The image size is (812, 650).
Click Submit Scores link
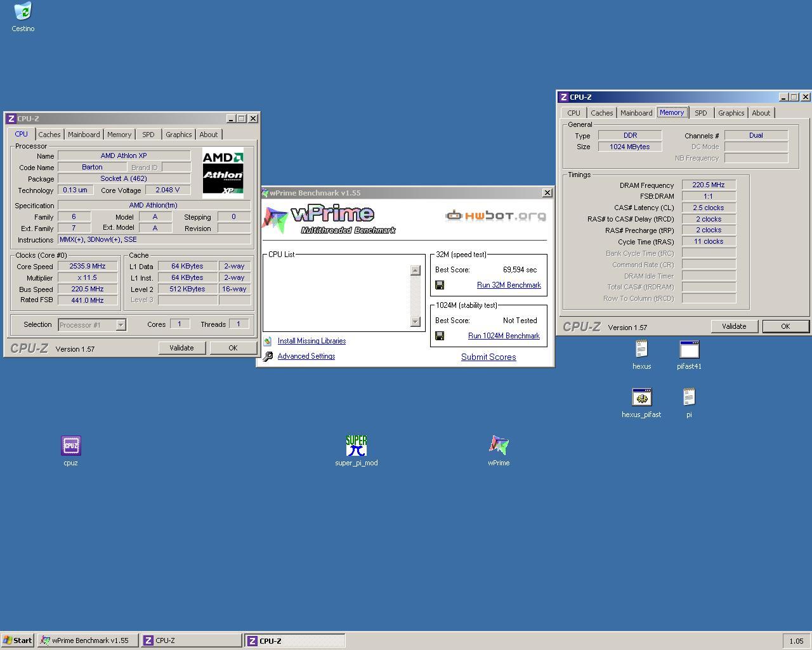488,357
